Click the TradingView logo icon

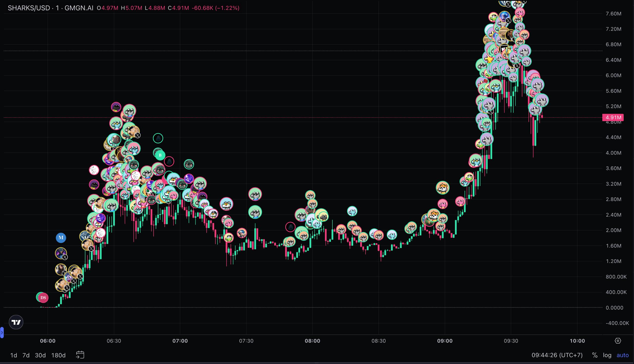tap(16, 322)
